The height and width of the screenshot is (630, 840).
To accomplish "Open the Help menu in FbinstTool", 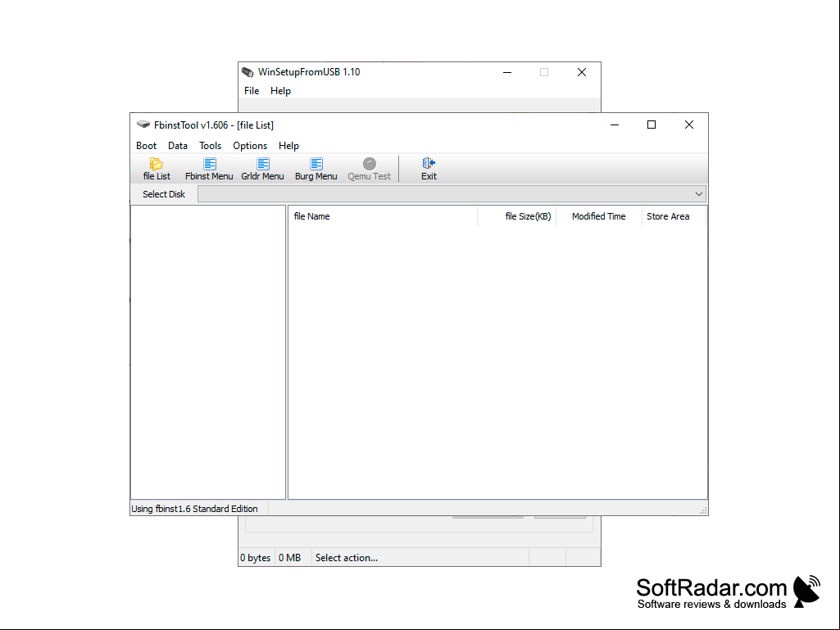I will click(x=288, y=146).
